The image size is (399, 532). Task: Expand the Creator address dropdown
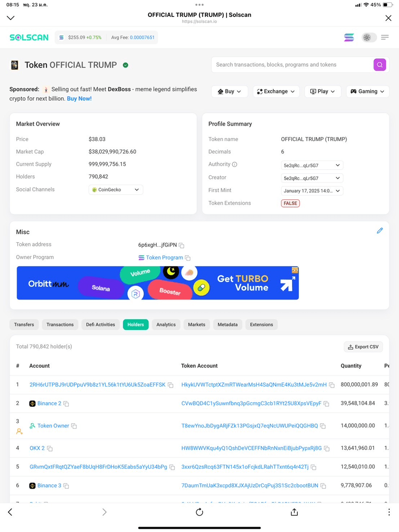point(312,178)
